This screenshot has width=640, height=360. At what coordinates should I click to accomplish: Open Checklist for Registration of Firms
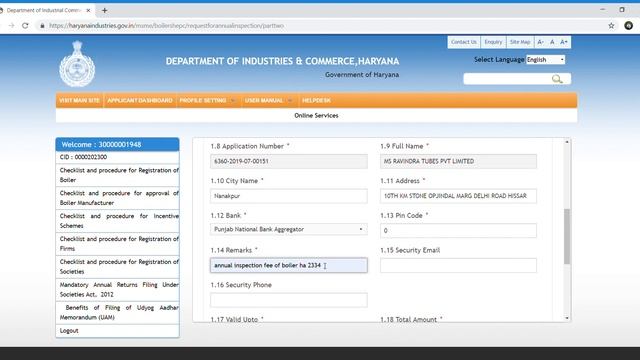click(x=118, y=244)
